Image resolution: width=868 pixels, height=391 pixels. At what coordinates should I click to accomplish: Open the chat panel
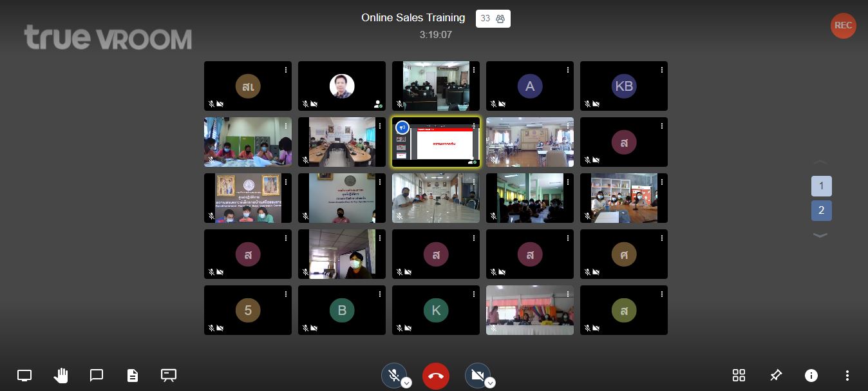[97, 376]
